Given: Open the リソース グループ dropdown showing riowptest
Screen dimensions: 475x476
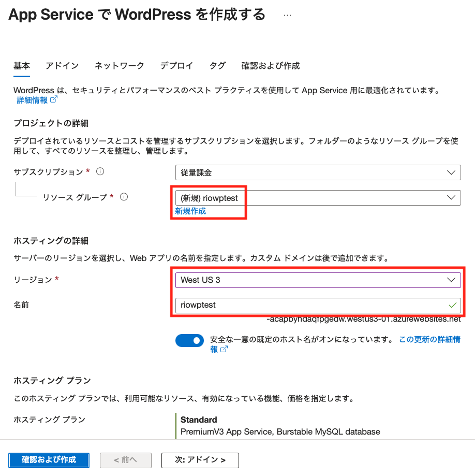Looking at the screenshot, I should pyautogui.click(x=318, y=198).
